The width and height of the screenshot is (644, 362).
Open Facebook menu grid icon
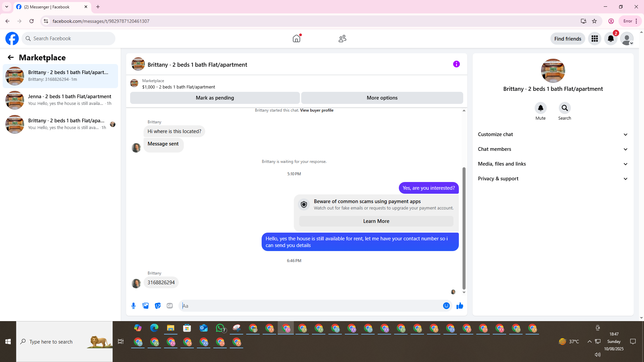click(595, 39)
